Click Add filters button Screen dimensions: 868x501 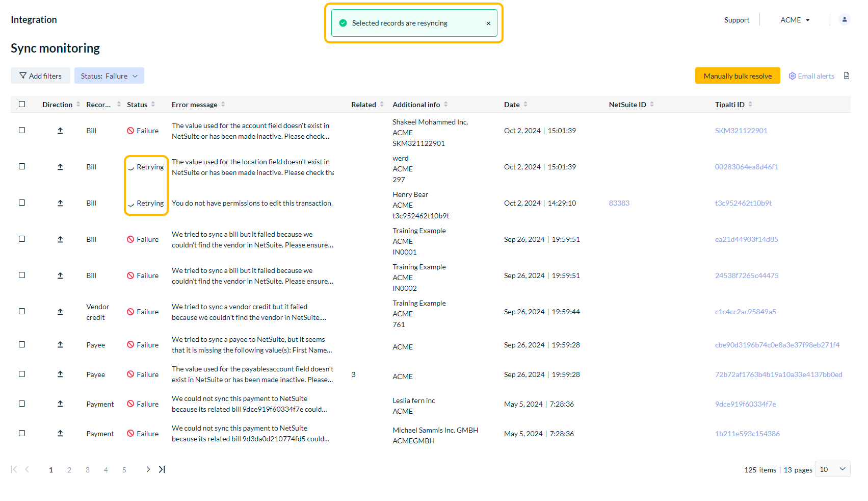pos(40,76)
